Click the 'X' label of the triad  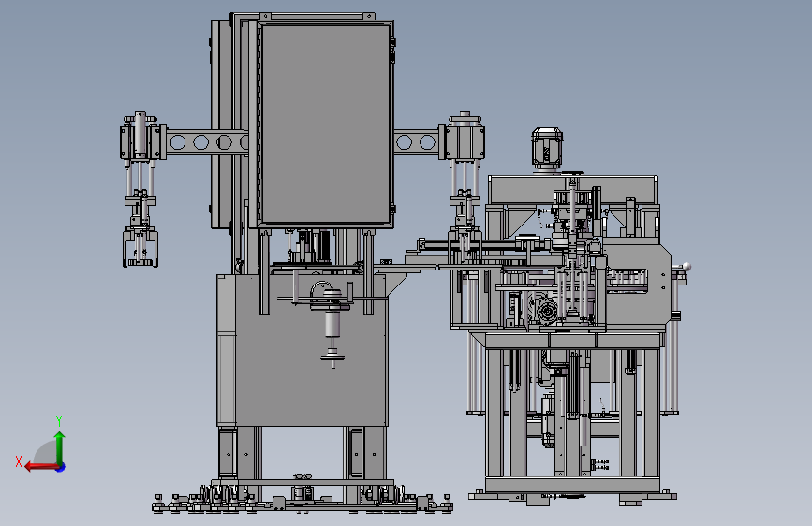coord(19,461)
